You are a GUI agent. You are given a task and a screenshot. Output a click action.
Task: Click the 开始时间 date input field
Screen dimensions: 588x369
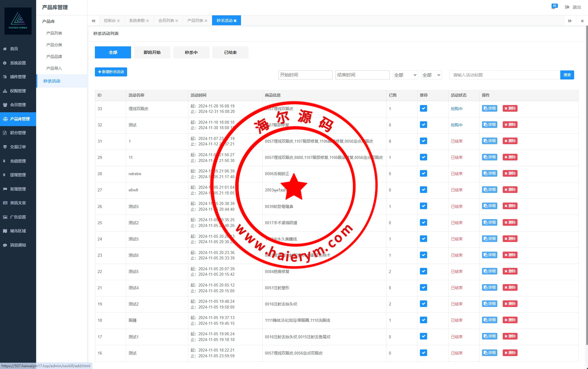tap(305, 75)
